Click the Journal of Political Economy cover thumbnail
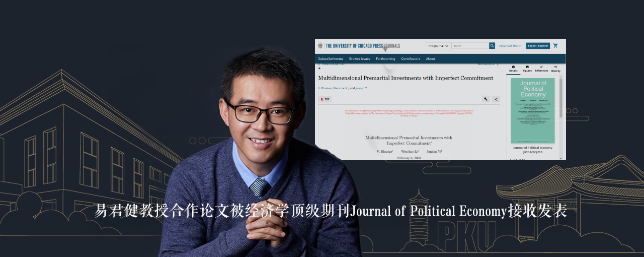The width and height of the screenshot is (644, 257). (x=533, y=110)
